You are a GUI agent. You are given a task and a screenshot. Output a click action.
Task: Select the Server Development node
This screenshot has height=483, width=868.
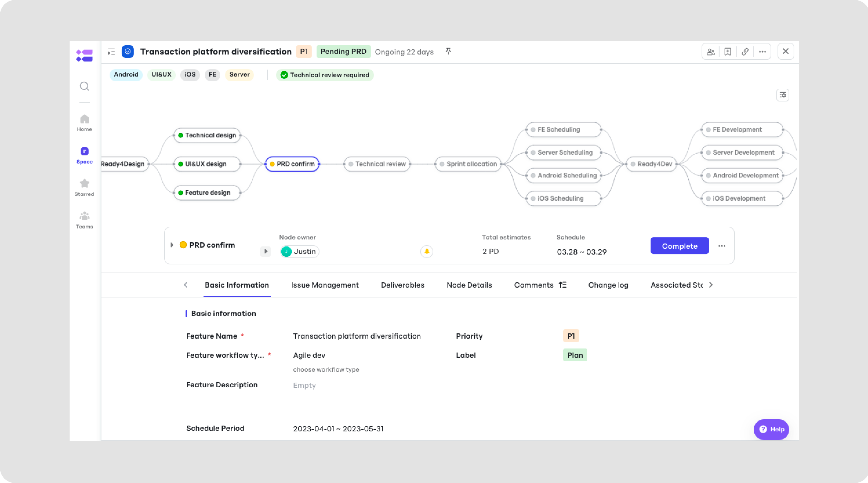click(742, 153)
